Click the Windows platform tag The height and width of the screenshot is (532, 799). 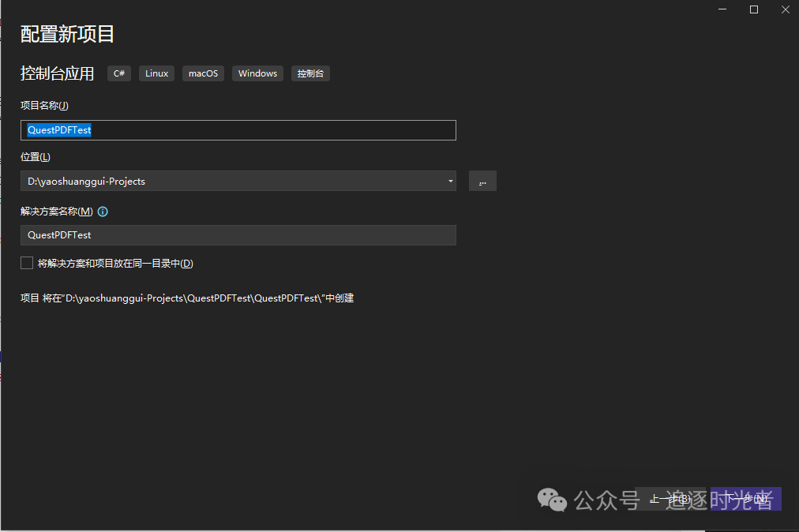[x=257, y=73]
